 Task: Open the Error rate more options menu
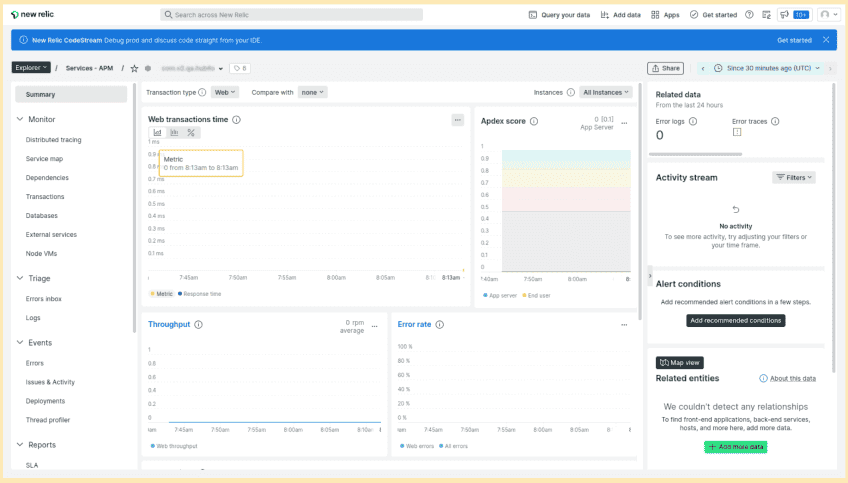click(x=624, y=325)
